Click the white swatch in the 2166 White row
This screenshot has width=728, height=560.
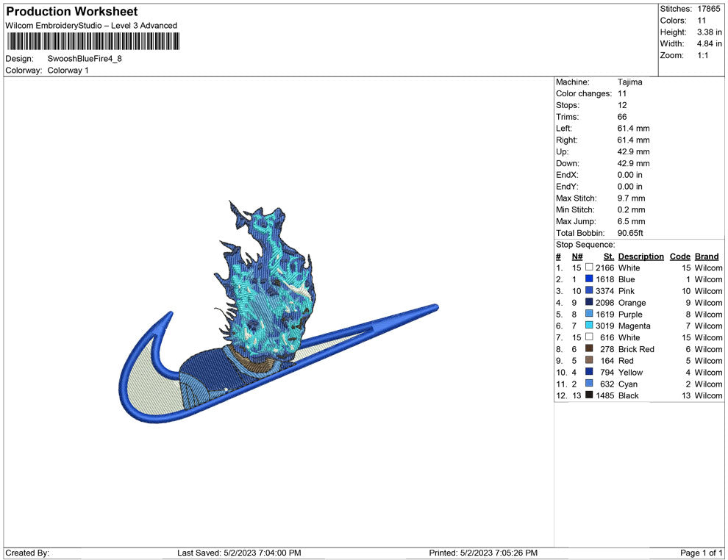(x=589, y=268)
